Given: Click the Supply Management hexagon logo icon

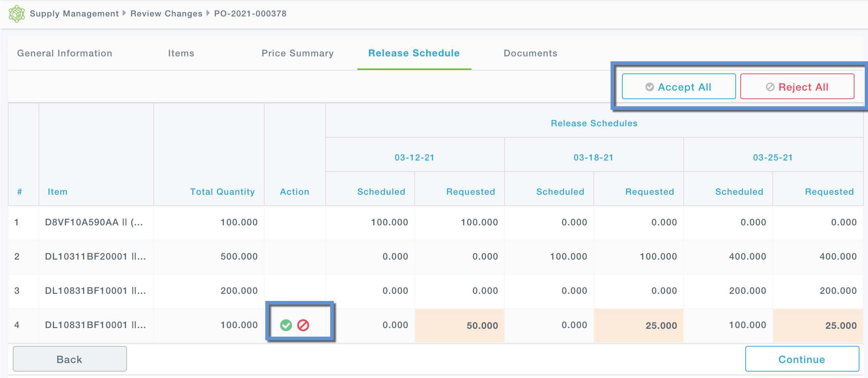Looking at the screenshot, I should [16, 14].
